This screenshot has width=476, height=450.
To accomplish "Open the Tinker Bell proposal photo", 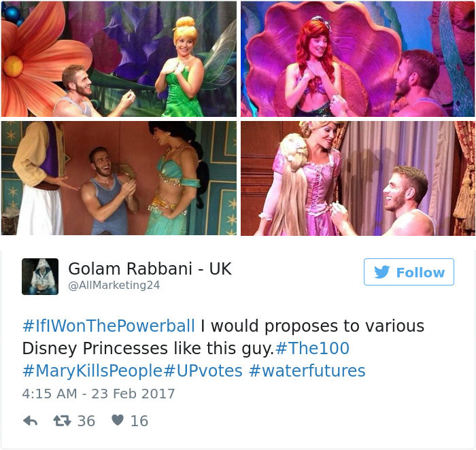I will click(119, 59).
